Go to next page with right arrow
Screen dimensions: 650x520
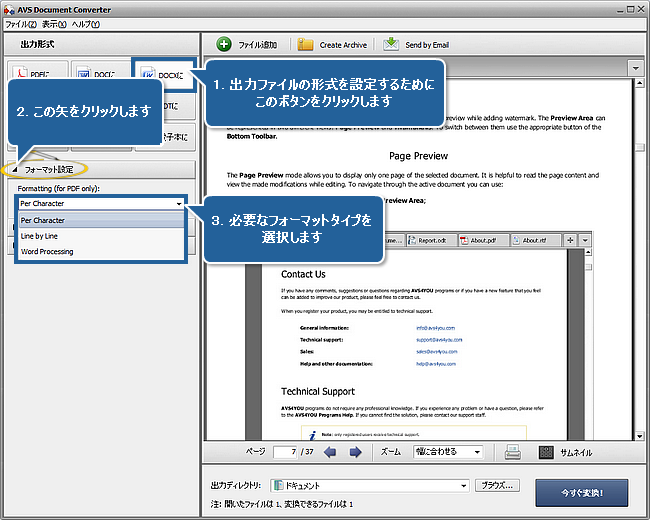354,452
